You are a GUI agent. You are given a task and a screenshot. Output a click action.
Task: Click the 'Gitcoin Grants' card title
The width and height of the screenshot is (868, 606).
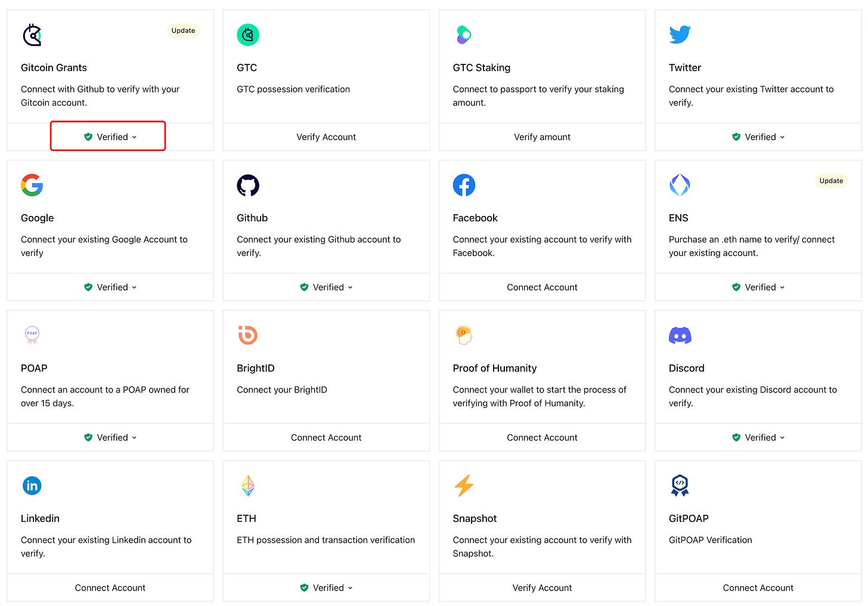[x=54, y=67]
